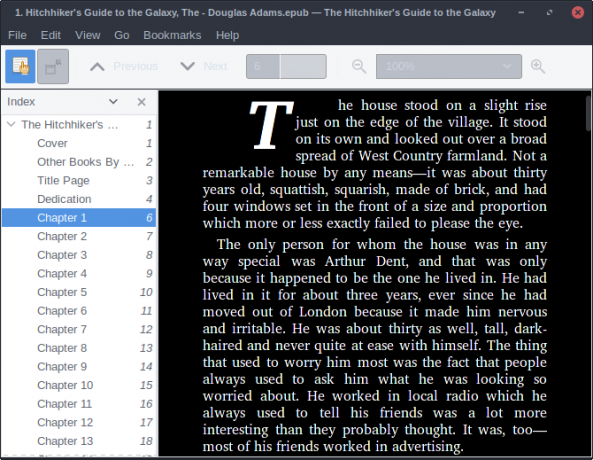Open Chapter 12 in the index
The height and width of the screenshot is (460, 593).
tap(79, 422)
